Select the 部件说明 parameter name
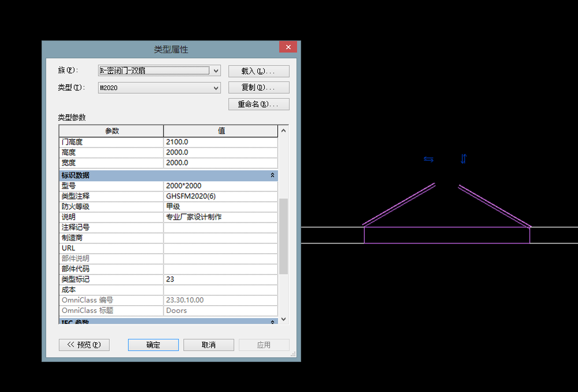 tap(112, 258)
